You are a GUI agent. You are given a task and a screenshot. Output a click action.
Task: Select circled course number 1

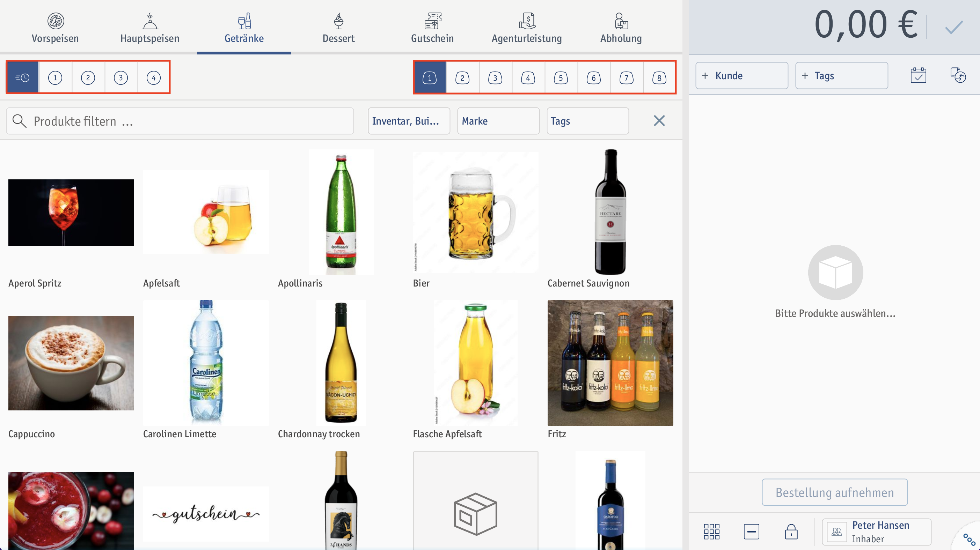(x=55, y=77)
